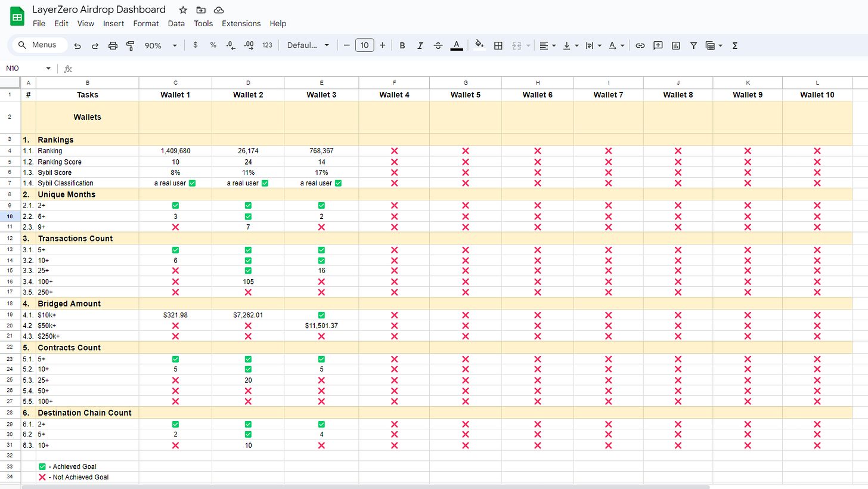Select the row 10 header
The height and width of the screenshot is (489, 868).
(10, 216)
